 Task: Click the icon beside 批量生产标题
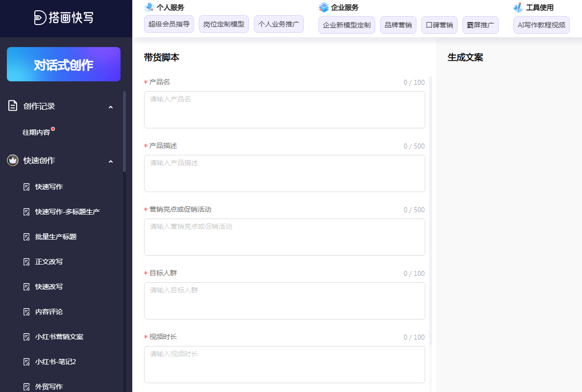click(x=27, y=237)
